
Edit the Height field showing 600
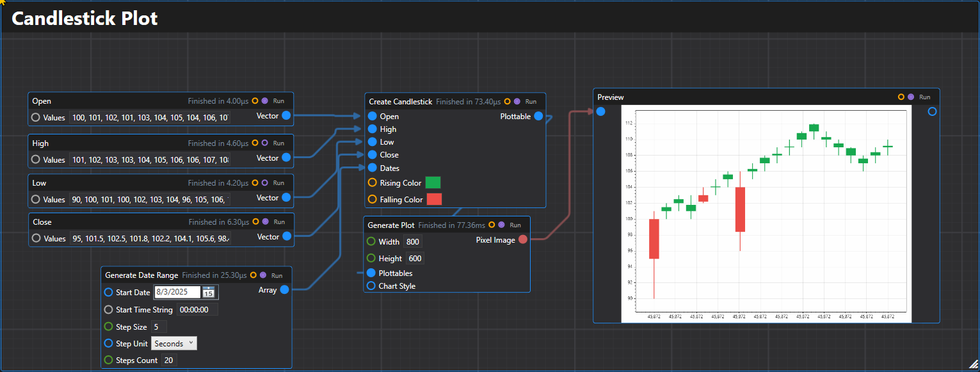point(415,258)
